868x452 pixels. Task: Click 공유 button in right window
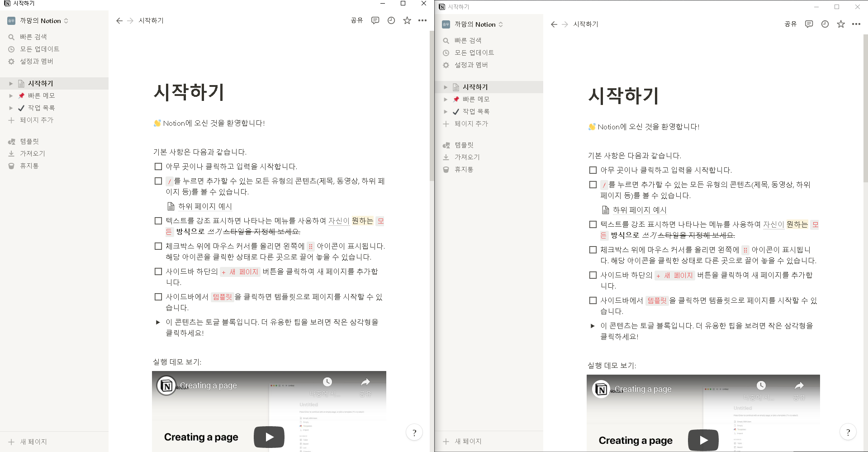point(791,24)
